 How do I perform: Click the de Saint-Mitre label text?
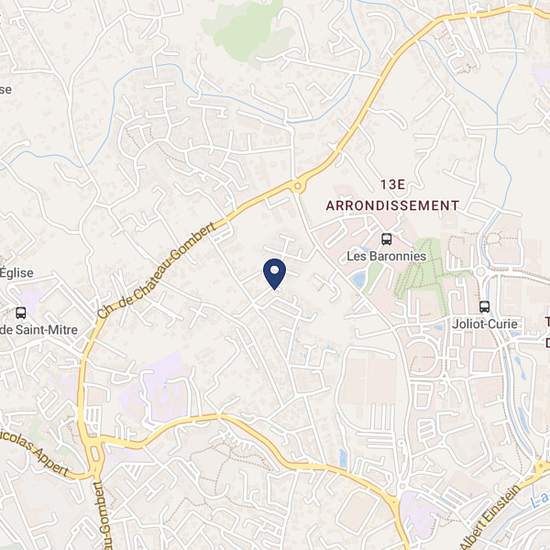click(39, 330)
